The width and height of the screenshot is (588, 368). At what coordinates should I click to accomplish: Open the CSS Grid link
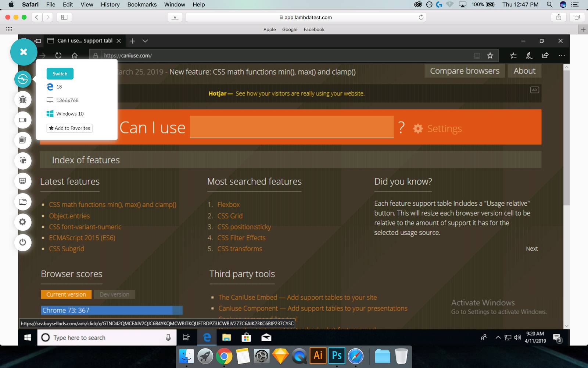pos(230,216)
